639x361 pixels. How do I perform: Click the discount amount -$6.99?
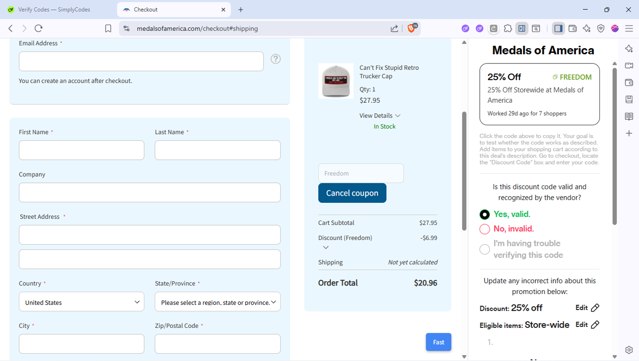click(x=429, y=238)
